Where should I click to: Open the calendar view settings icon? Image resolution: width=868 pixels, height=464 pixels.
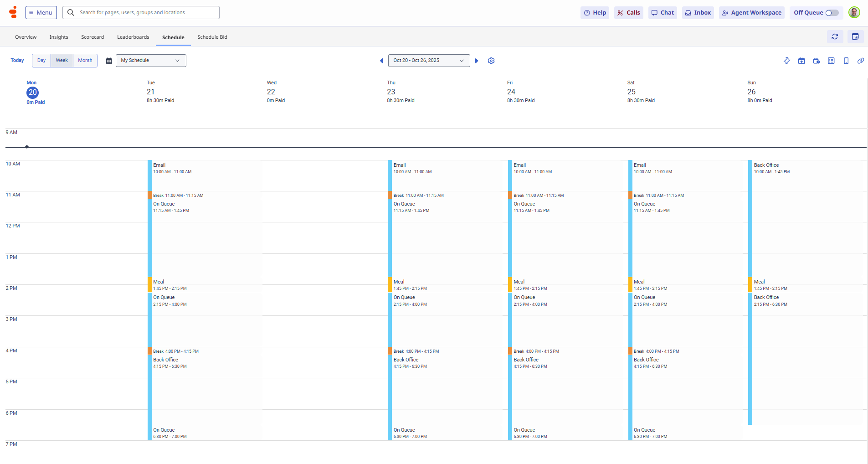855,37
